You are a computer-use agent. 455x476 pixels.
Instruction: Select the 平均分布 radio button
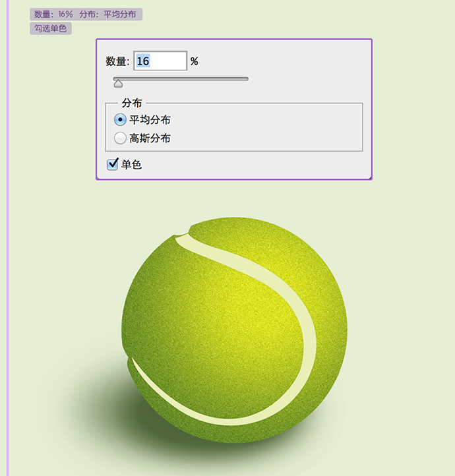pyautogui.click(x=120, y=119)
